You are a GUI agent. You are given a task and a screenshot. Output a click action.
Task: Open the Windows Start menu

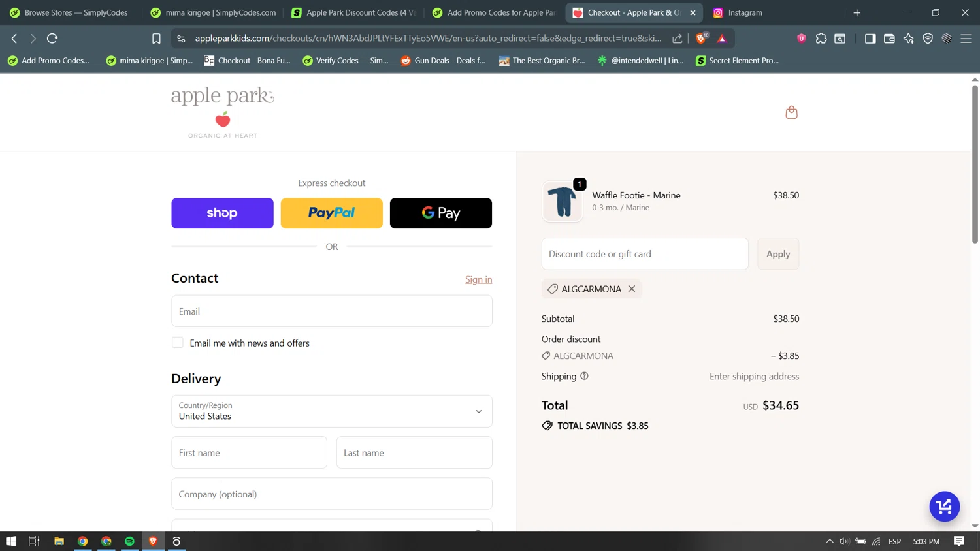coord(11,541)
